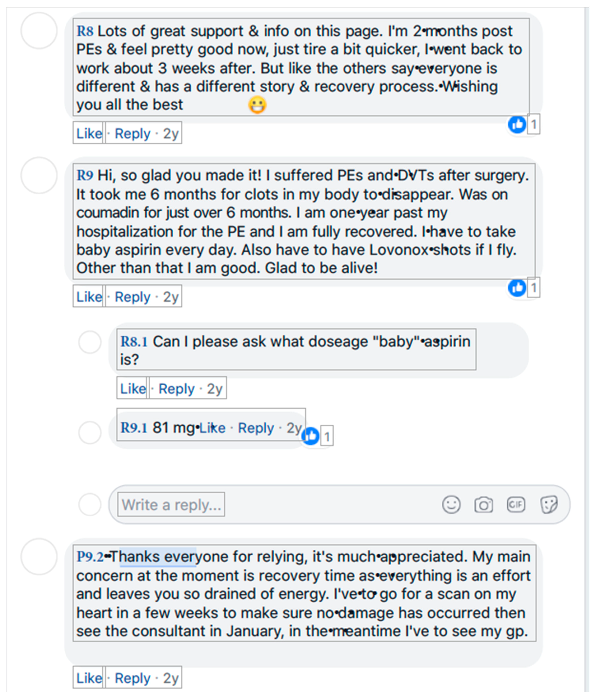The height and width of the screenshot is (700, 596).
Task: Like the R8.1 baby aspirin question
Action: tap(133, 388)
